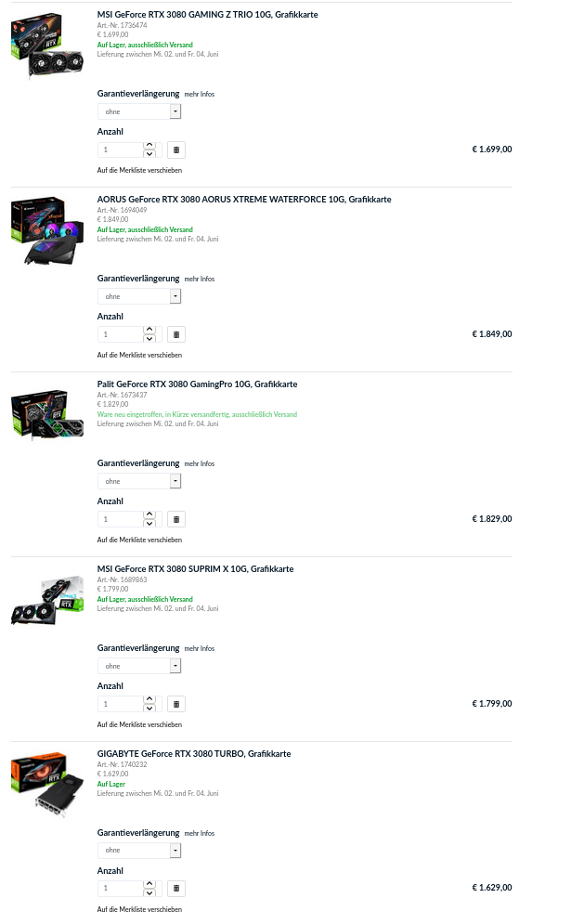Click 'mehr Infos' link for AORUS XTREME WATERFORCE
Screen dimensions: 571x924
coord(199,279)
